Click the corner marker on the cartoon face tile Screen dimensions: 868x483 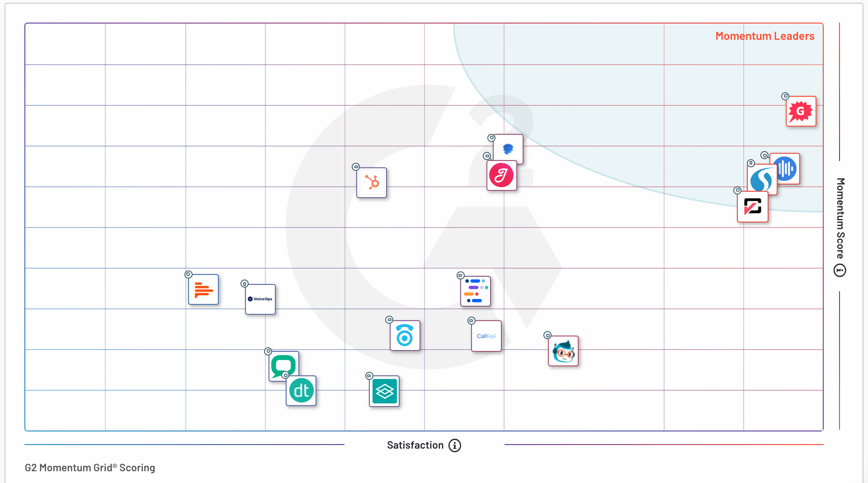point(547,335)
